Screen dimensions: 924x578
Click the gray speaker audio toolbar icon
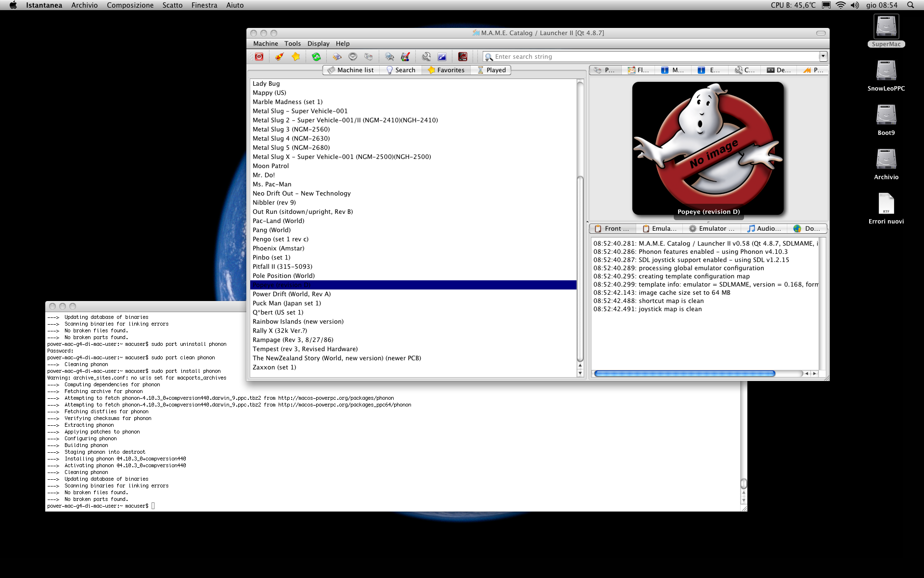[x=353, y=57]
